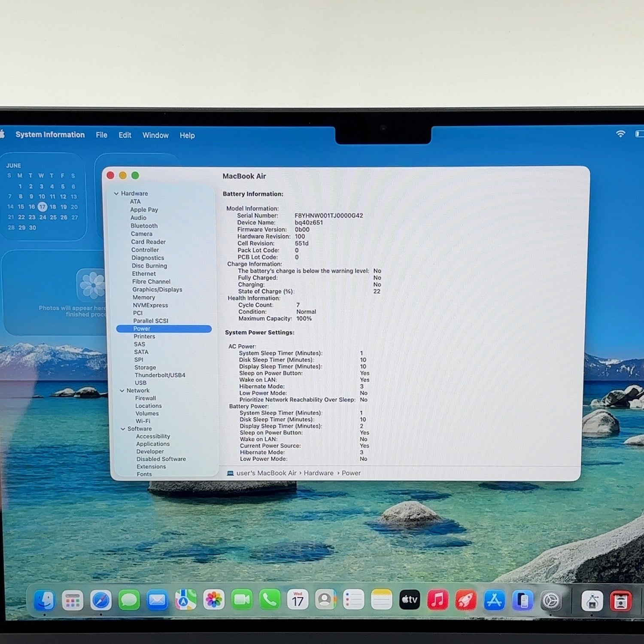
Task: Open the Window menu
Action: (155, 135)
